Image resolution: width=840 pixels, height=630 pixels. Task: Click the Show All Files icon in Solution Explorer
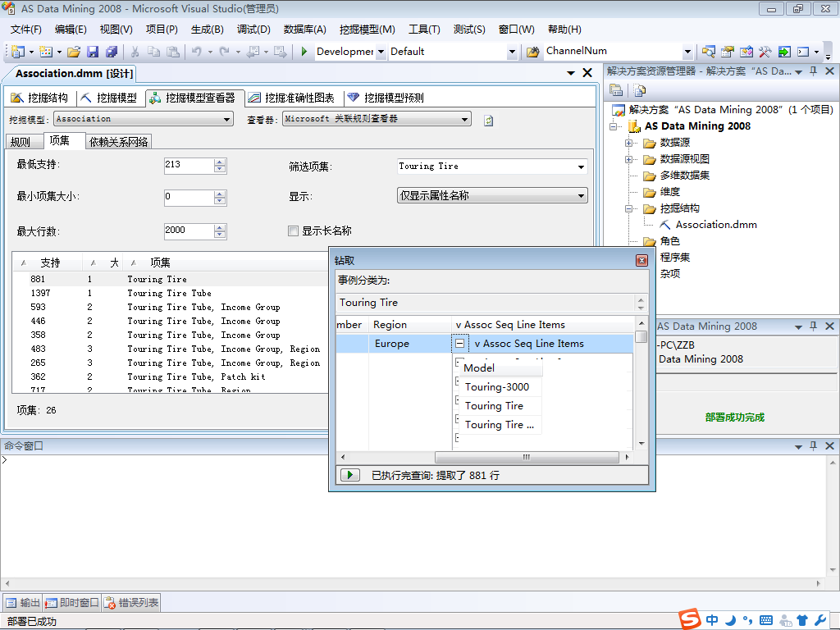point(640,90)
